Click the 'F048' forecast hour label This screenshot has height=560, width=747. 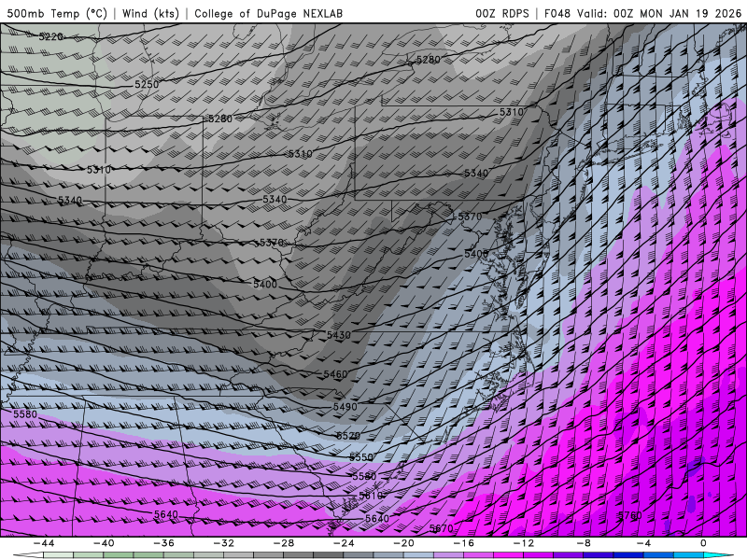[x=557, y=13]
